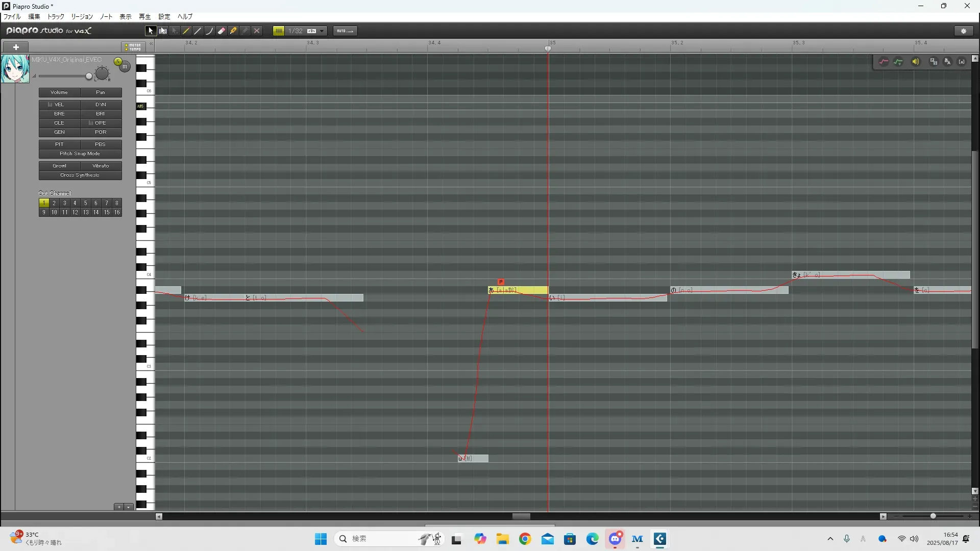980x551 pixels.
Task: Toggle the yellow grid snap button
Action: [x=278, y=31]
